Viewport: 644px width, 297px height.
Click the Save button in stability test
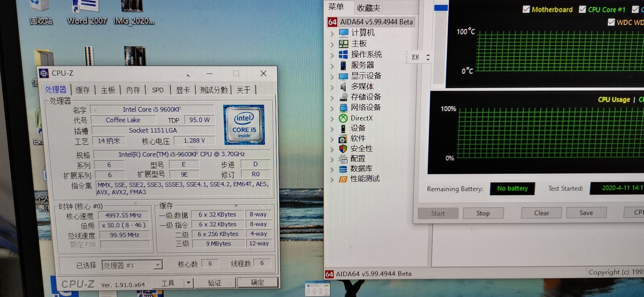pyautogui.click(x=586, y=213)
